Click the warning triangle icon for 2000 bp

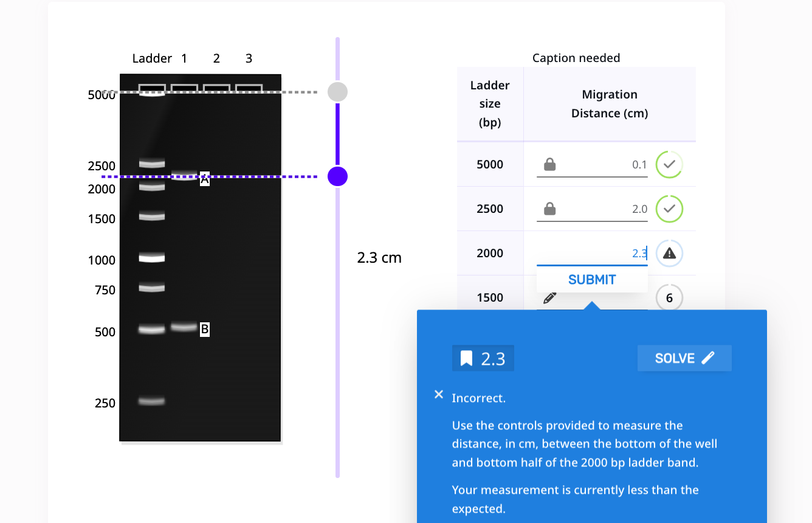coord(669,253)
